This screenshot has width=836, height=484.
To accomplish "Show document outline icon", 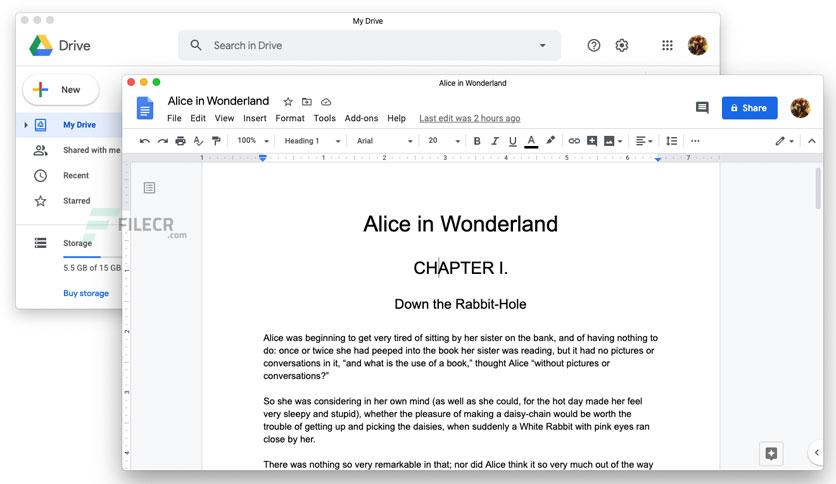I will pos(149,188).
